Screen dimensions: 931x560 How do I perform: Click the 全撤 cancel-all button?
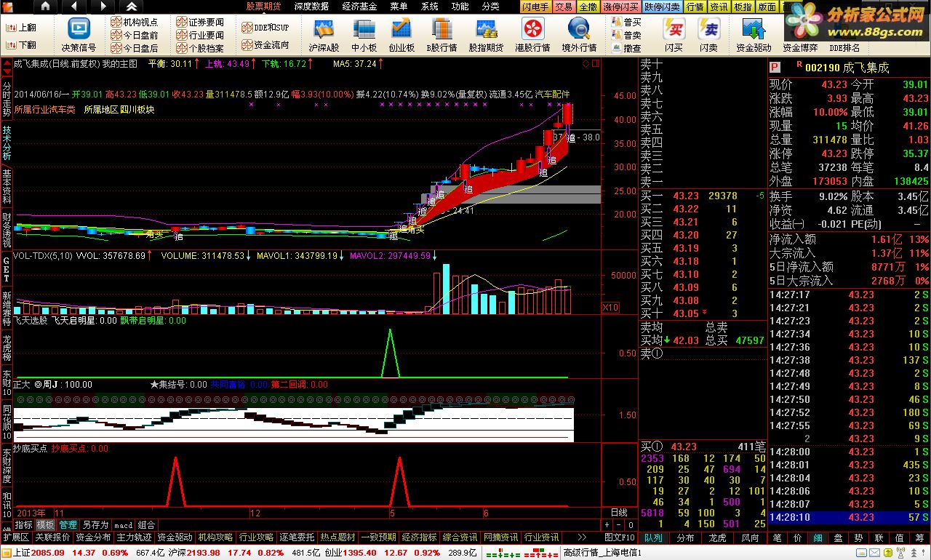point(588,7)
